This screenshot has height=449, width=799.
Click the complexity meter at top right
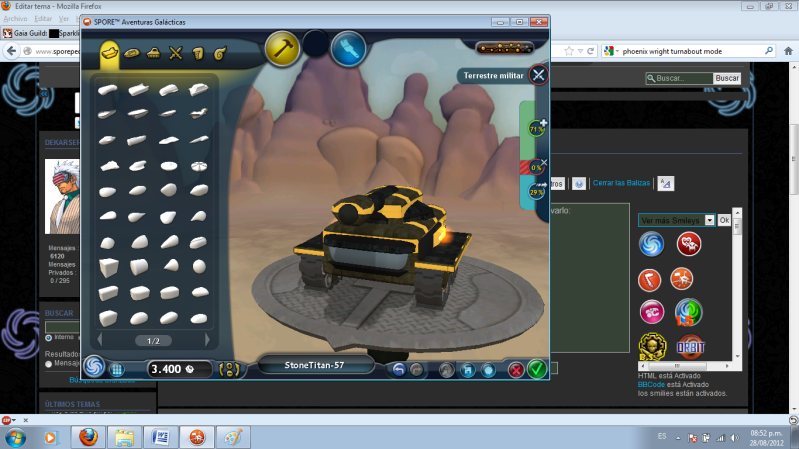point(504,48)
